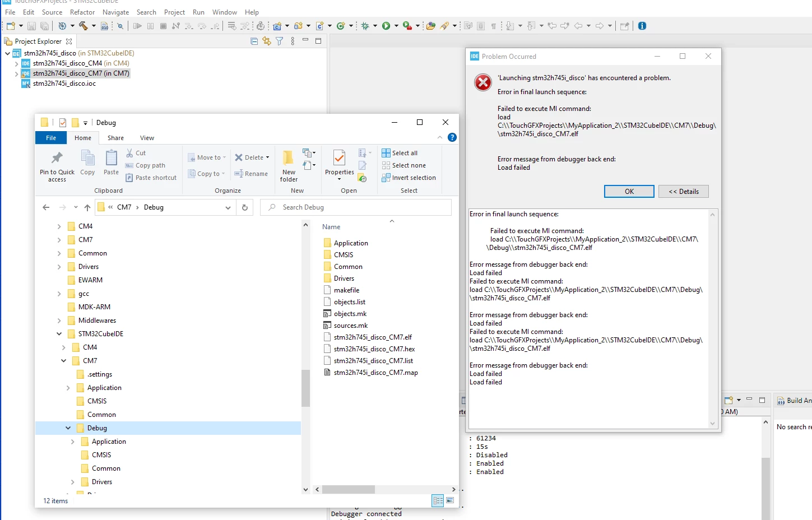Expand the Middlewares folder in Explorer tree

(x=59, y=321)
